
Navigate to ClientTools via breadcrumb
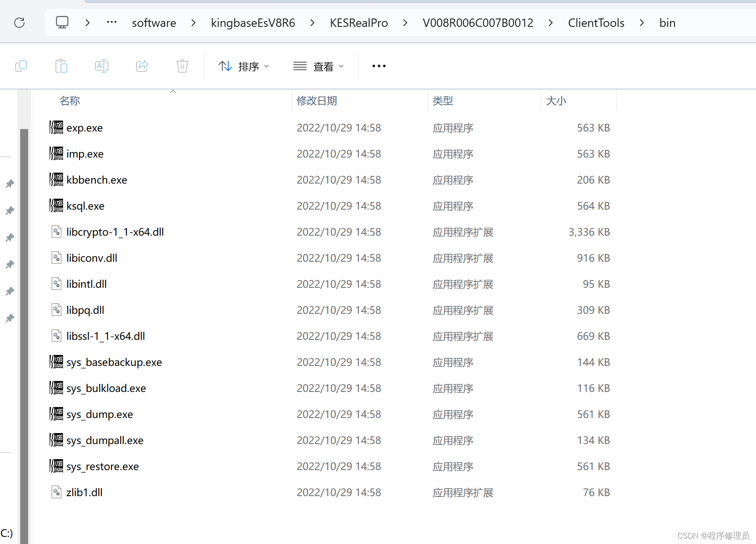pyautogui.click(x=595, y=22)
